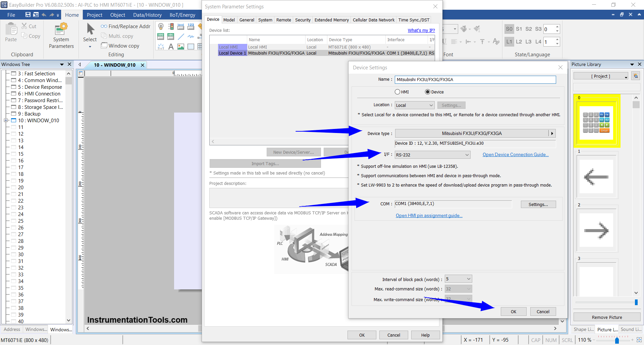Toggle state S1 in State/Language group
644x345 pixels.
pos(519,29)
